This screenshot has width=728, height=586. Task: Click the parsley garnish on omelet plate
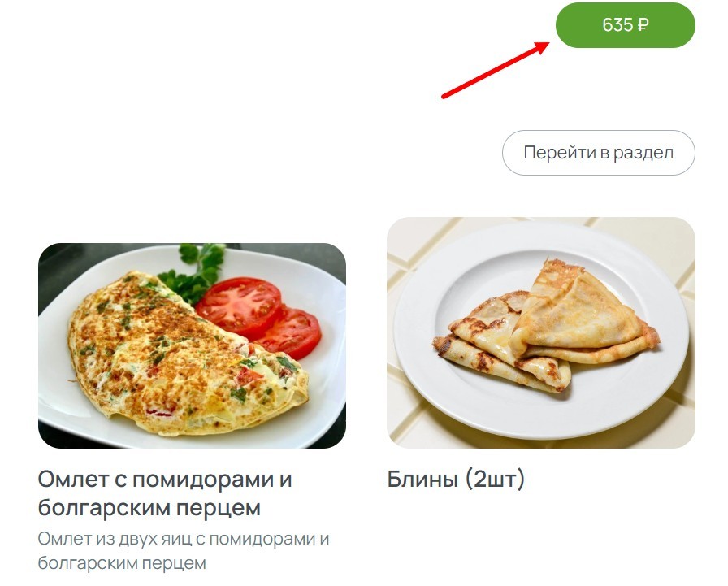pyautogui.click(x=195, y=273)
